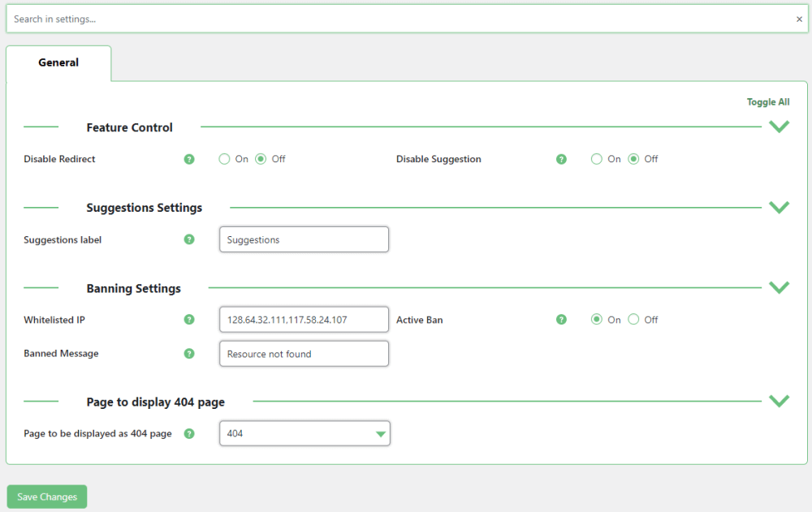Click the Suggestions Settings heading
The height and width of the screenshot is (512, 812).
click(x=144, y=208)
